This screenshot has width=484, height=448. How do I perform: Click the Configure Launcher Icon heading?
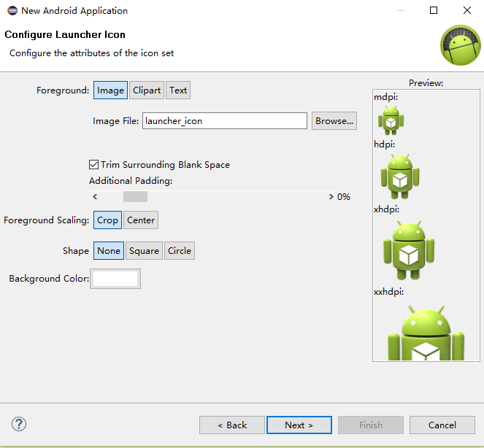point(65,34)
